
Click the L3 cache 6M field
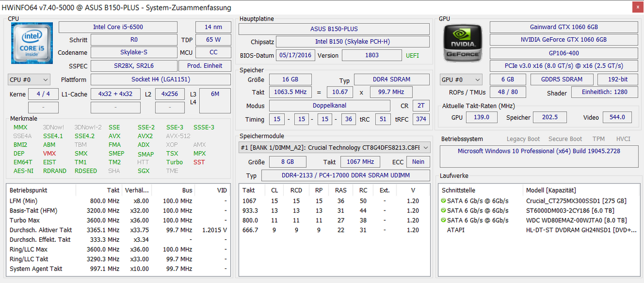(x=215, y=101)
